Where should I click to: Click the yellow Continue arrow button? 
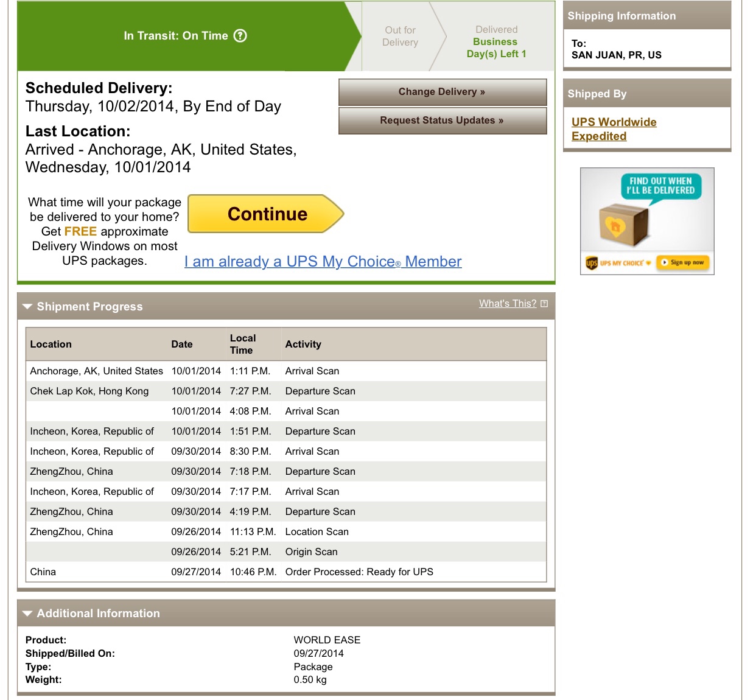click(x=266, y=214)
